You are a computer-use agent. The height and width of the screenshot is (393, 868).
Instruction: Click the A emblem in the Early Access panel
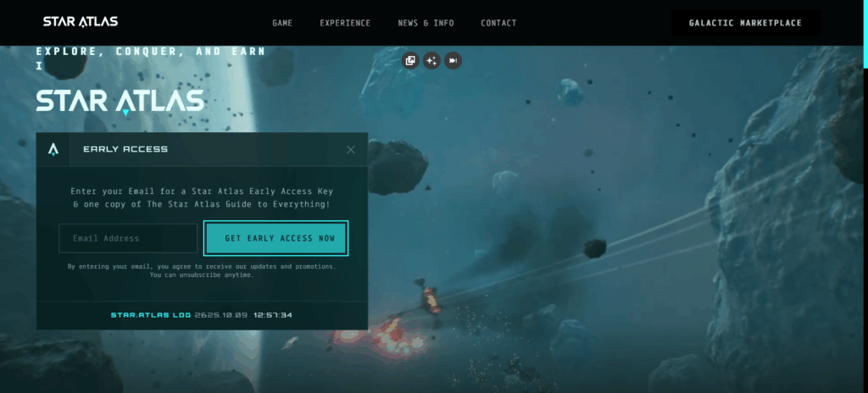point(53,149)
